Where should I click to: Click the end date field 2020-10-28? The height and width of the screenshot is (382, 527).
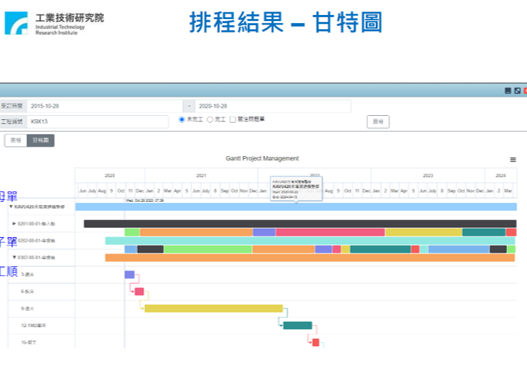point(273,106)
